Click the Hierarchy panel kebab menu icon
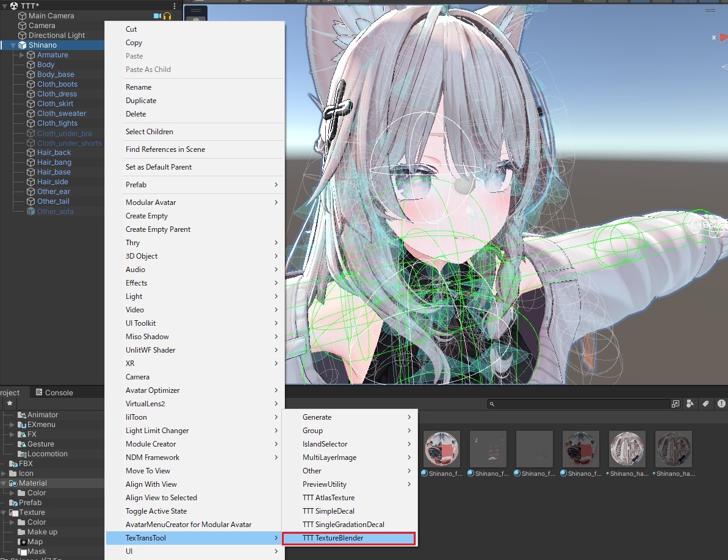 (175, 5)
